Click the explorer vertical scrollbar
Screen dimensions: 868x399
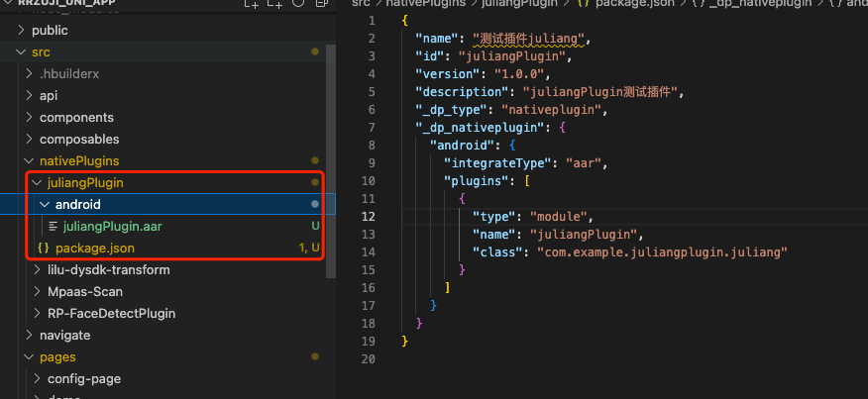point(331,149)
